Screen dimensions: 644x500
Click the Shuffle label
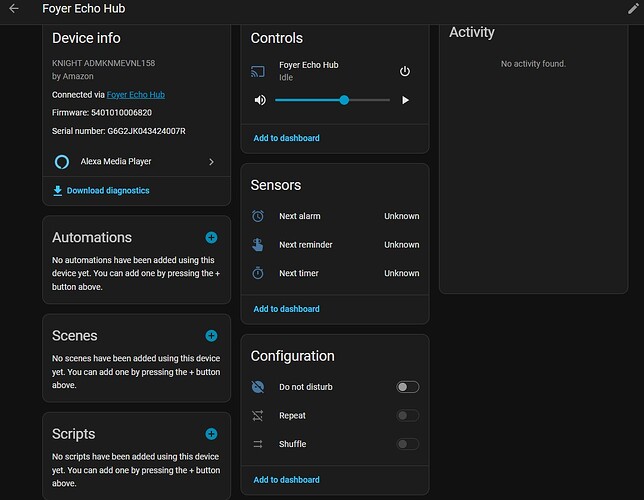tap(292, 444)
